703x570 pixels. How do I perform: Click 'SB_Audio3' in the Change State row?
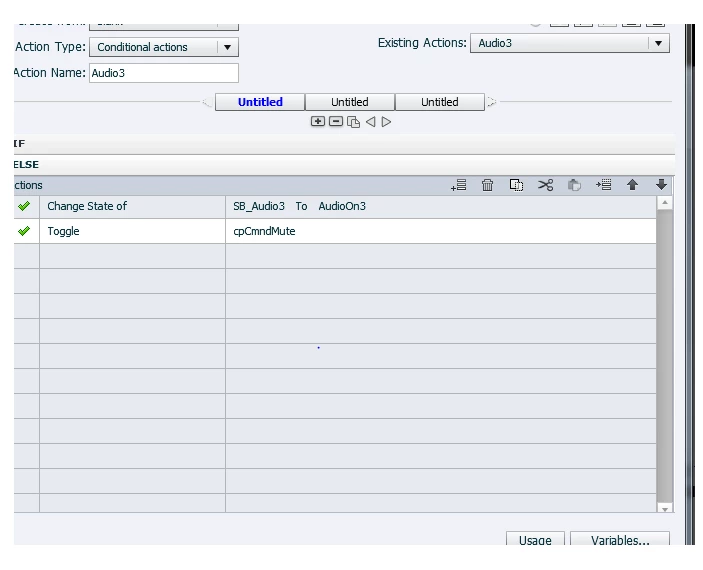coord(259,206)
